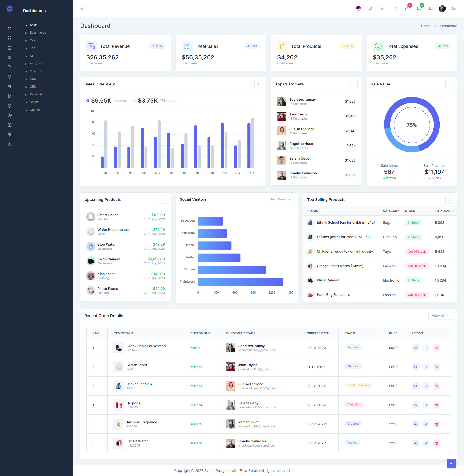
Task: Toggle the Income series legend marker
Action: (x=87, y=101)
